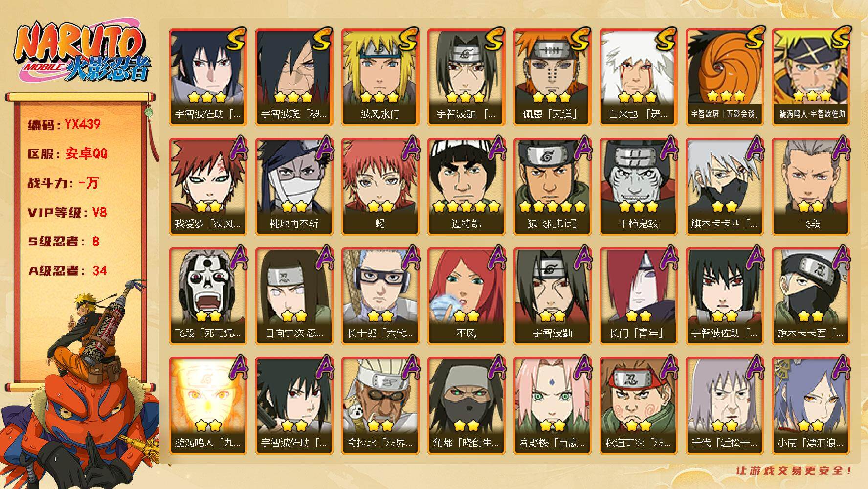Click the 千代「近松十」 ninja portrait
Screen dimensions: 868x489
point(724,405)
